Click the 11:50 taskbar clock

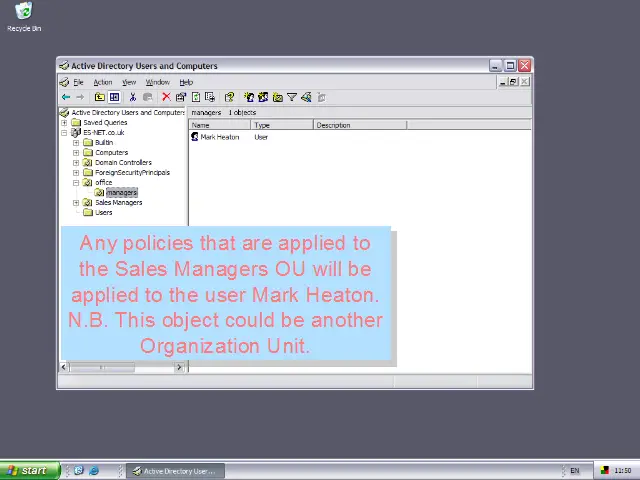tap(622, 471)
